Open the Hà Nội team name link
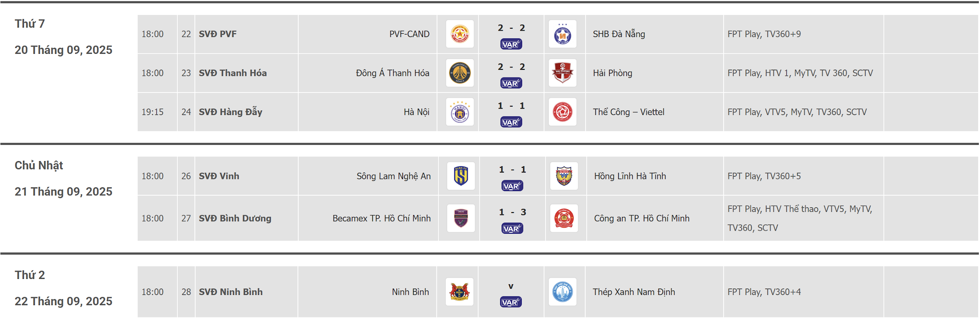 point(417,112)
